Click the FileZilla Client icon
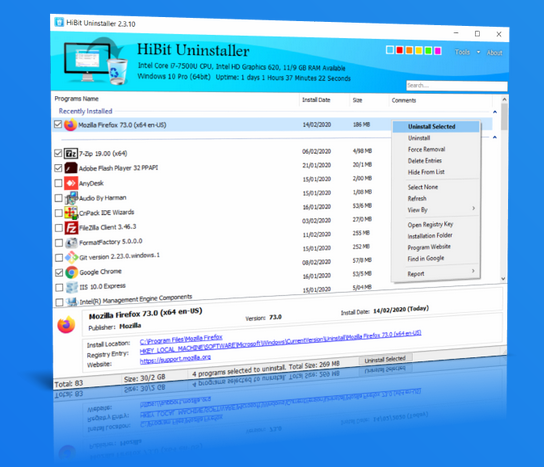The width and height of the screenshot is (544, 467). click(71, 228)
